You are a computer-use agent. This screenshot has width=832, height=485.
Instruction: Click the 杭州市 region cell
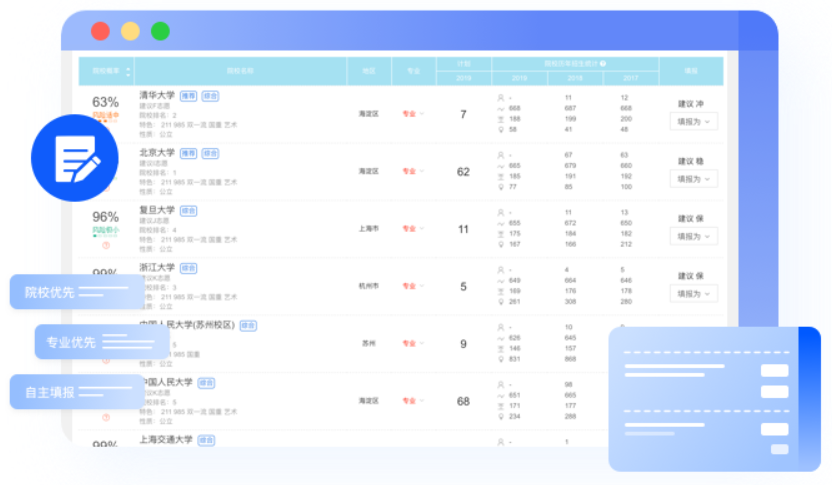[369, 285]
